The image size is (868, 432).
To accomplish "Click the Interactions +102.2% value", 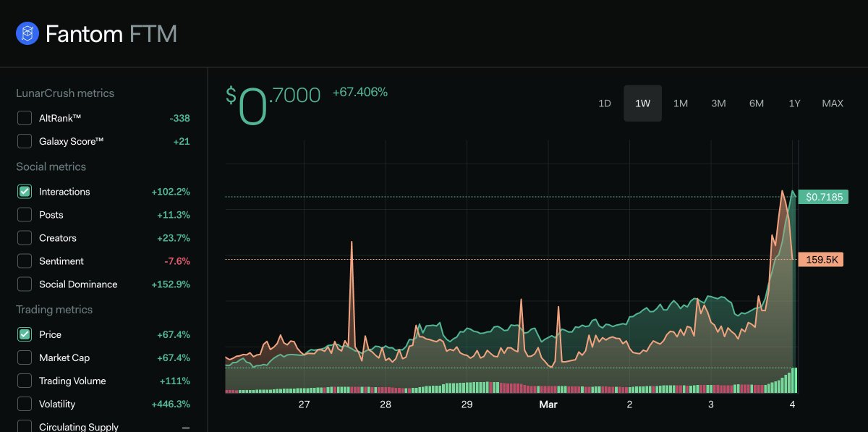I will click(171, 192).
